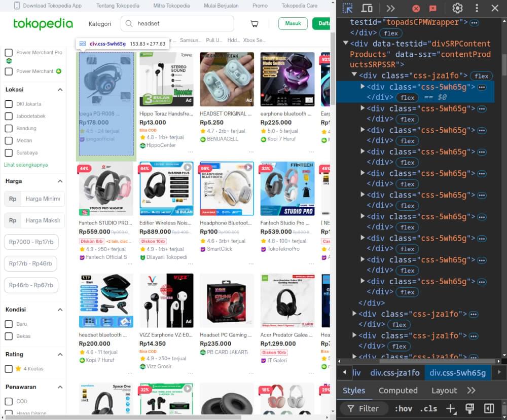The image size is (507, 420).
Task: Open the Promo menu item
Action: tap(260, 6)
